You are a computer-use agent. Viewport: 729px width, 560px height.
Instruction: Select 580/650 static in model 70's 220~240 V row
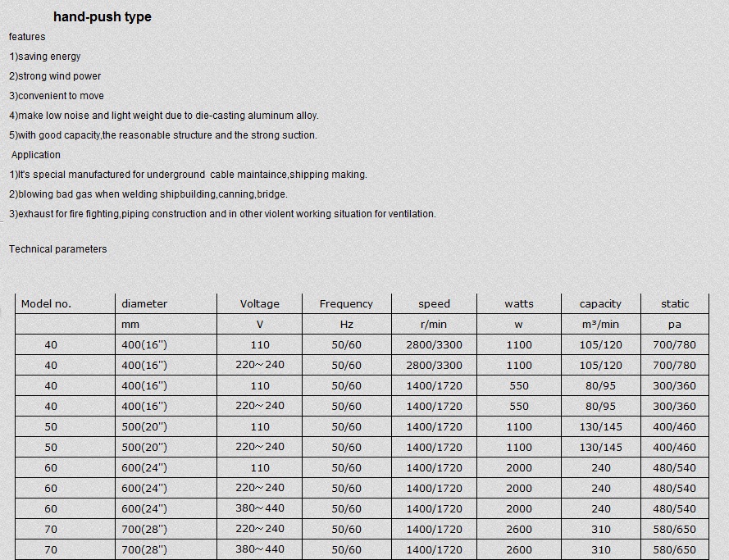point(675,529)
